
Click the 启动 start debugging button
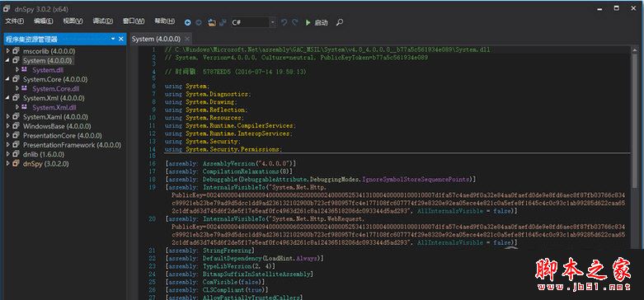click(x=317, y=22)
